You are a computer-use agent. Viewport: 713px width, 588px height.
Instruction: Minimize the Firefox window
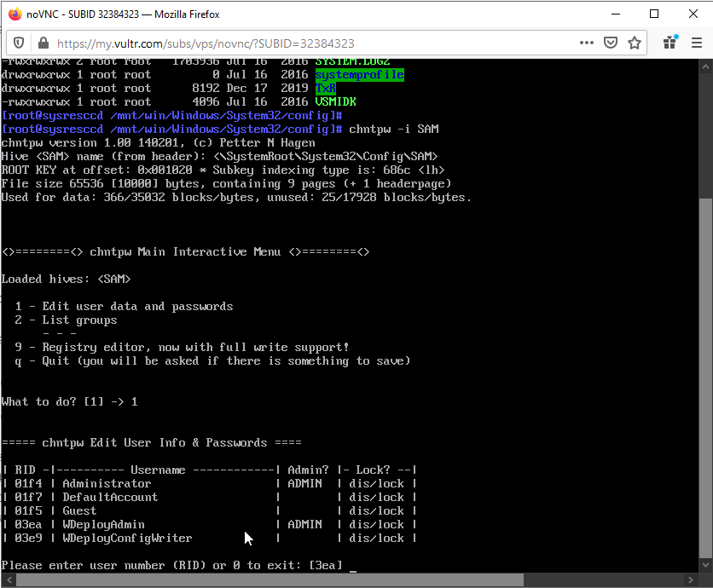point(616,14)
